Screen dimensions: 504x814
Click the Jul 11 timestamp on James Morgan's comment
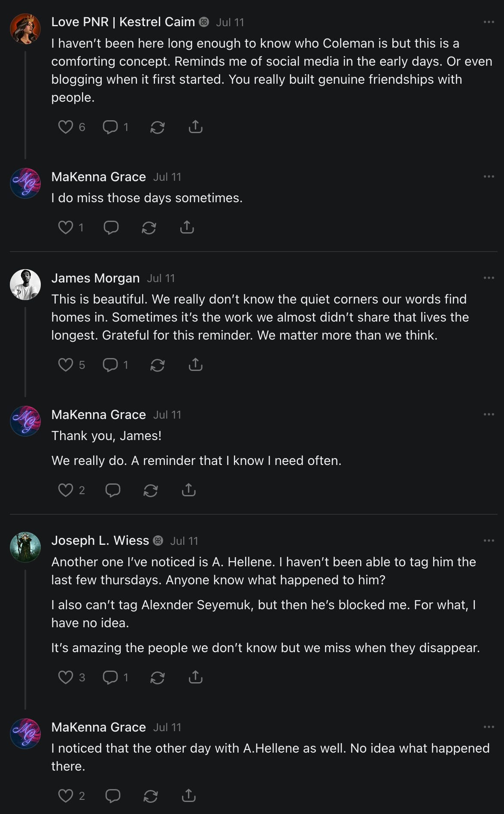tap(161, 278)
